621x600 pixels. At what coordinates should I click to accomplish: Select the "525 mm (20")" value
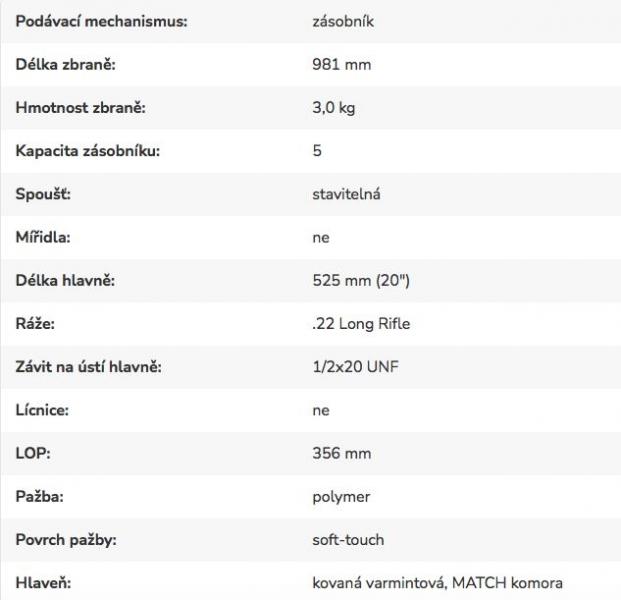(x=361, y=281)
